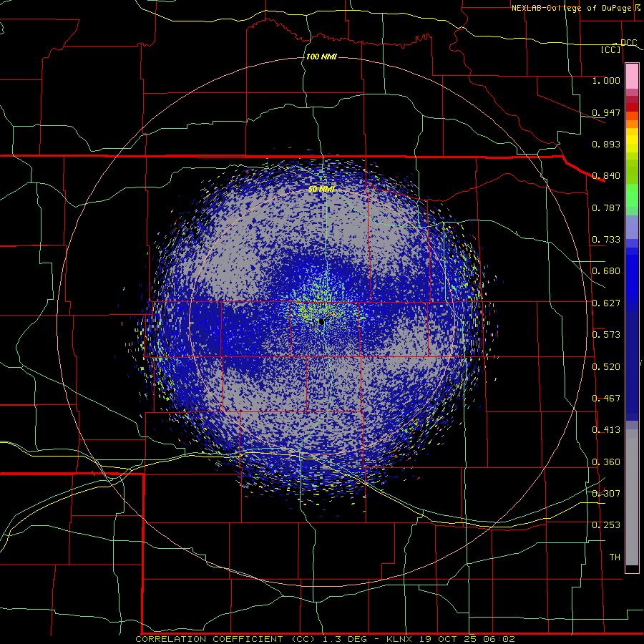Screen dimensions: 644x644
Task: Select the 0.680 value on the scale
Action: (606, 271)
